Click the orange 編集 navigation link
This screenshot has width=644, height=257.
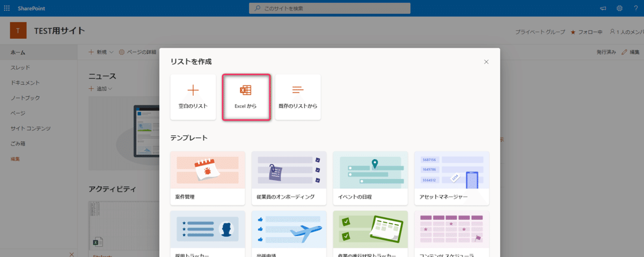[16, 159]
